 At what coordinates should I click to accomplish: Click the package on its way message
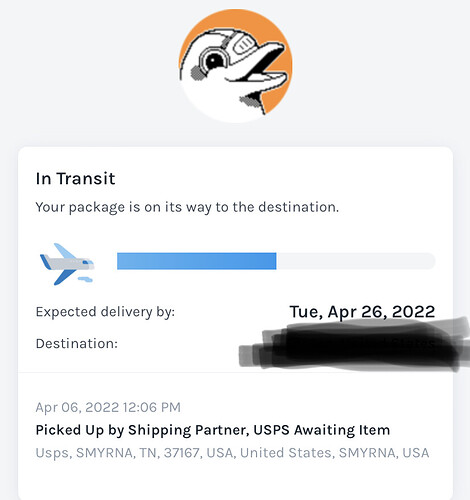click(x=187, y=207)
